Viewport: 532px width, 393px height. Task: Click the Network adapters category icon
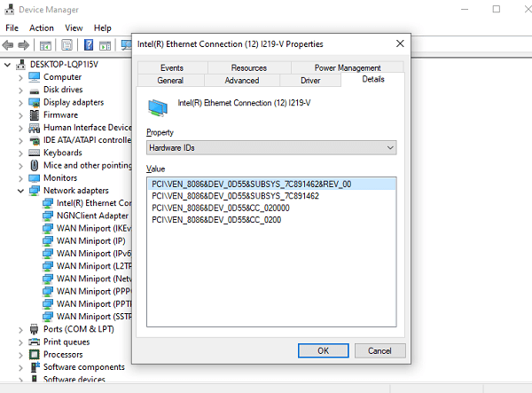(x=35, y=191)
